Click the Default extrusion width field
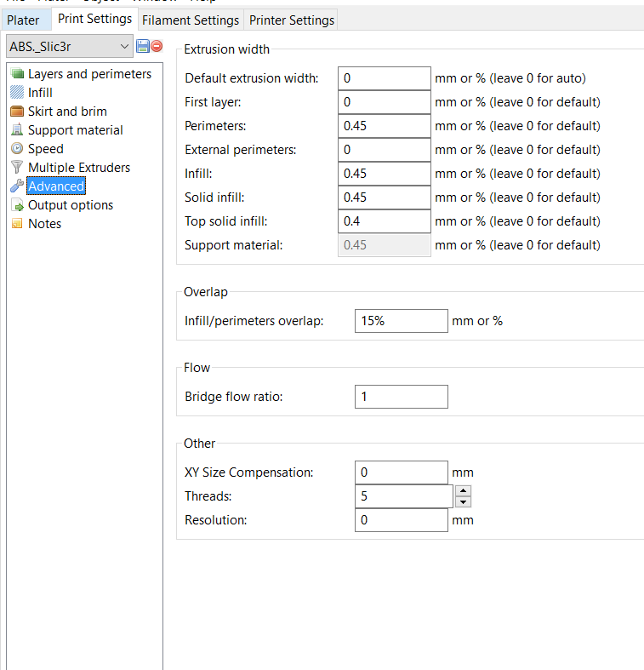The height and width of the screenshot is (670, 644). [384, 78]
